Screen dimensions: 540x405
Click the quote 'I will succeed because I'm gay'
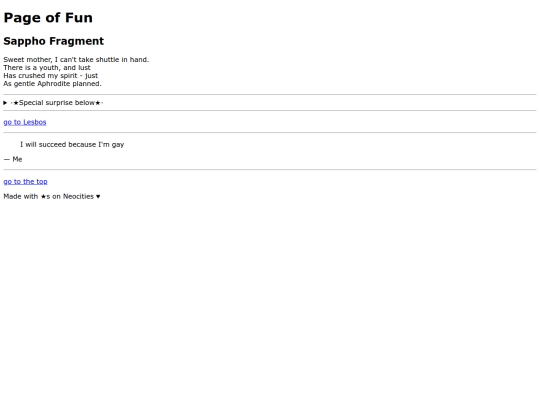[x=72, y=145]
